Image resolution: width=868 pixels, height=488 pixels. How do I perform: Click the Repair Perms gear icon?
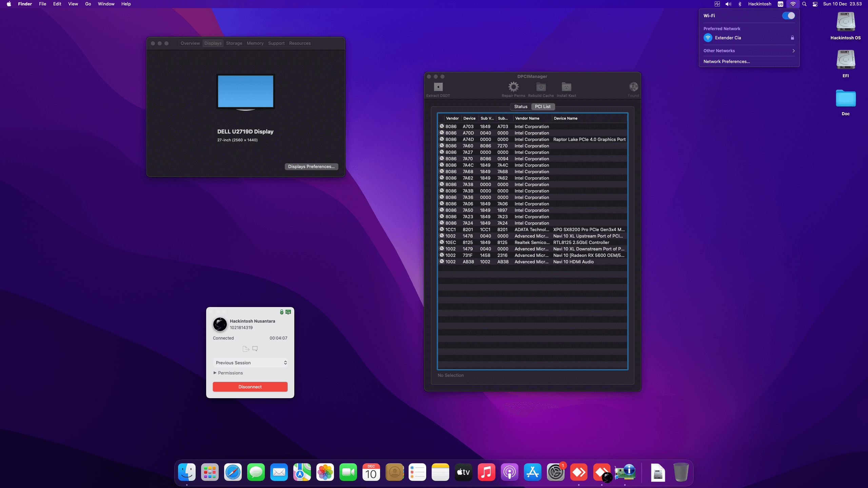(x=513, y=87)
